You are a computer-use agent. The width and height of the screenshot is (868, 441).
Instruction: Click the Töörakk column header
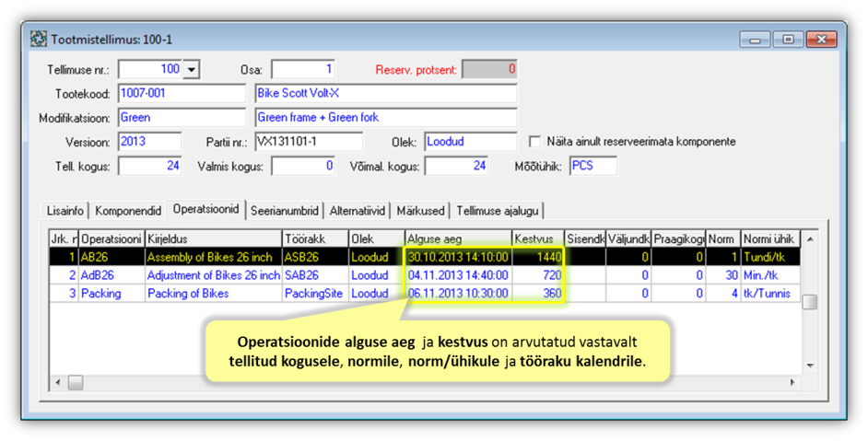pos(315,239)
